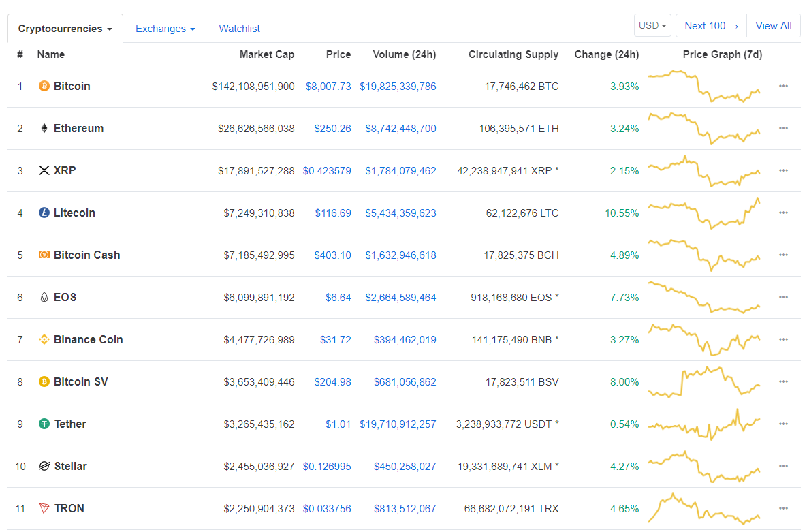807x532 pixels.
Task: Click Litecoin's 10.55% change value
Action: tap(622, 213)
